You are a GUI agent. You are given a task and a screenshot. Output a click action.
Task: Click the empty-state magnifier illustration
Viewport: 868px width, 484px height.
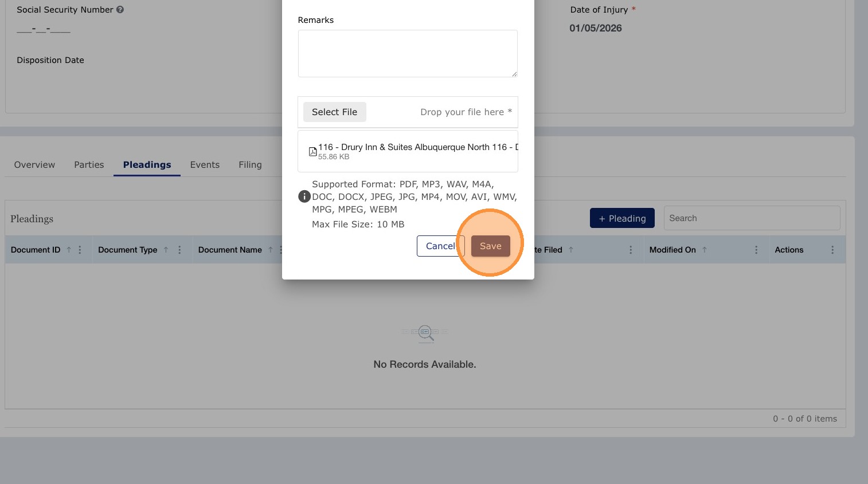pos(425,333)
